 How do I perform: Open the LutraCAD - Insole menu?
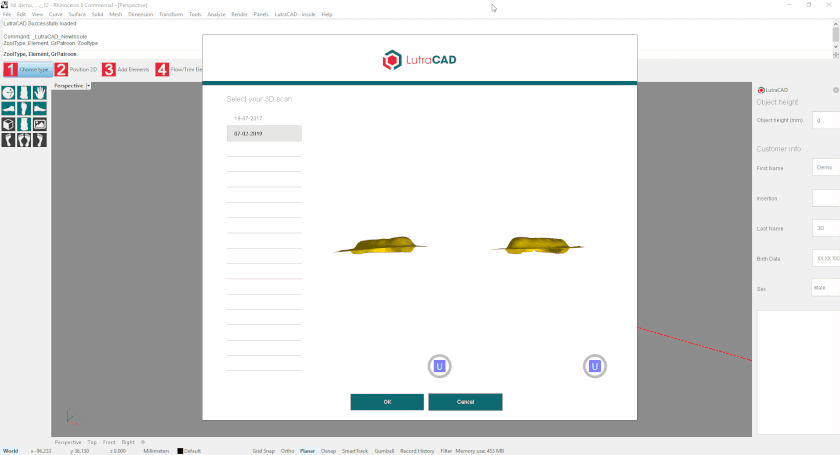(295, 14)
